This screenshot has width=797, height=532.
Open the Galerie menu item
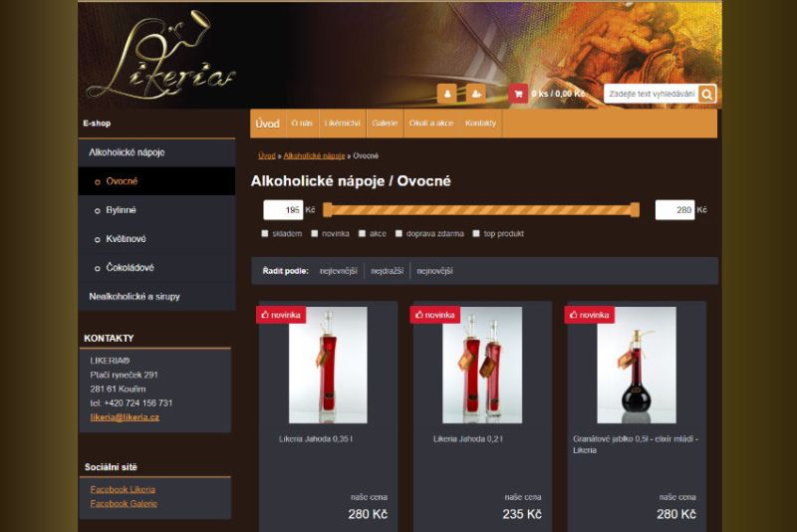tap(385, 124)
